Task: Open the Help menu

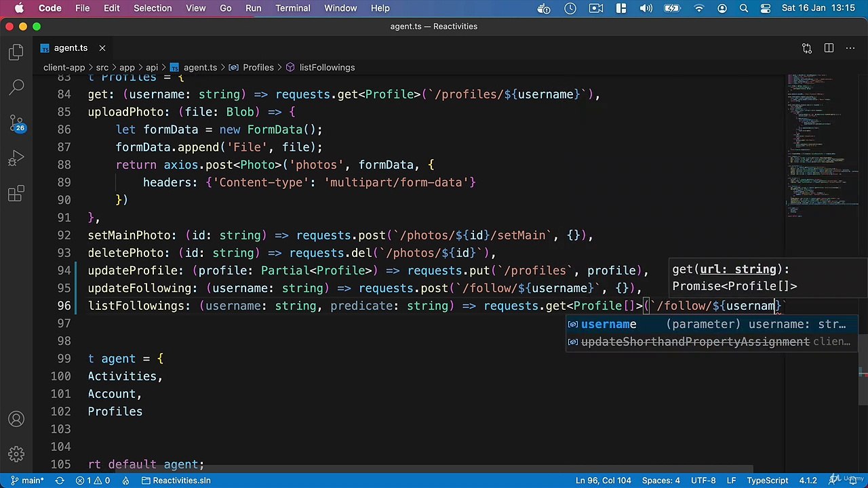Action: click(380, 8)
